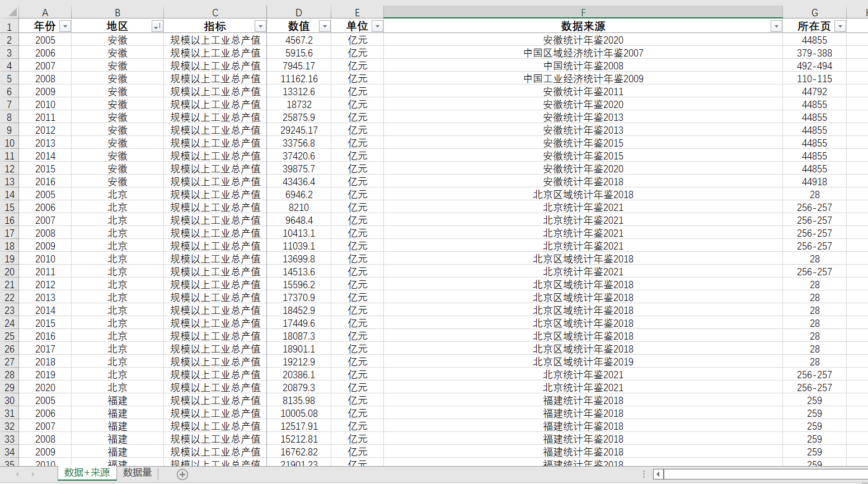This screenshot has width=868, height=484.
Task: Click cell with value 20879.3
Action: (x=299, y=387)
